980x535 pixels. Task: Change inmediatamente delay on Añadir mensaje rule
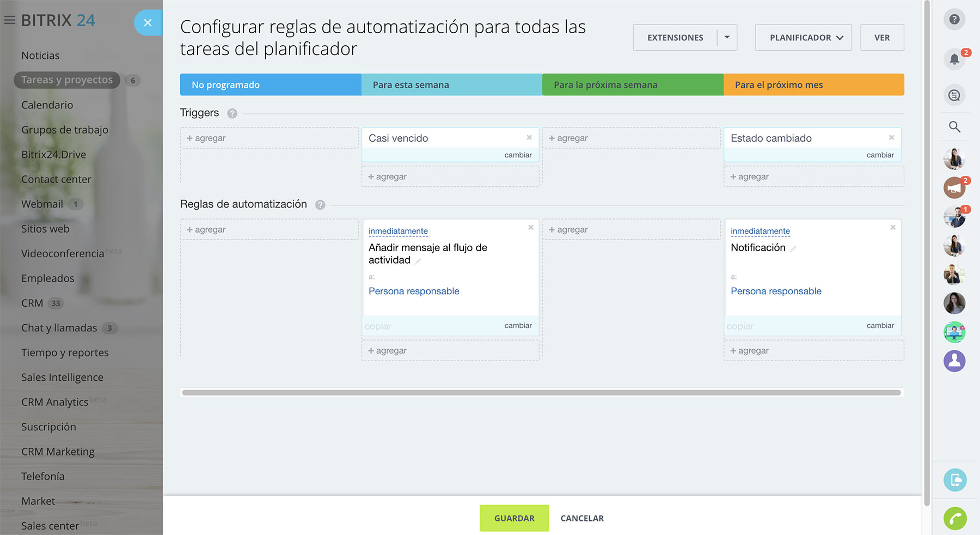click(x=398, y=231)
